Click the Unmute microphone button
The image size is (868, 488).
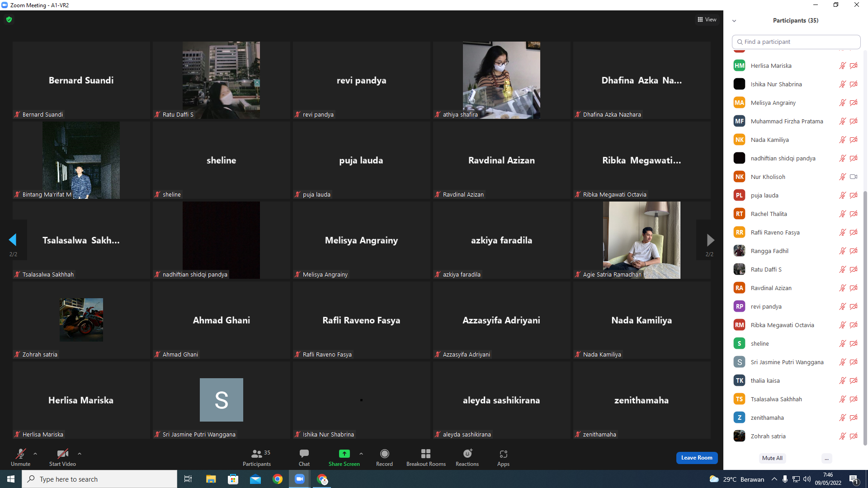click(20, 457)
